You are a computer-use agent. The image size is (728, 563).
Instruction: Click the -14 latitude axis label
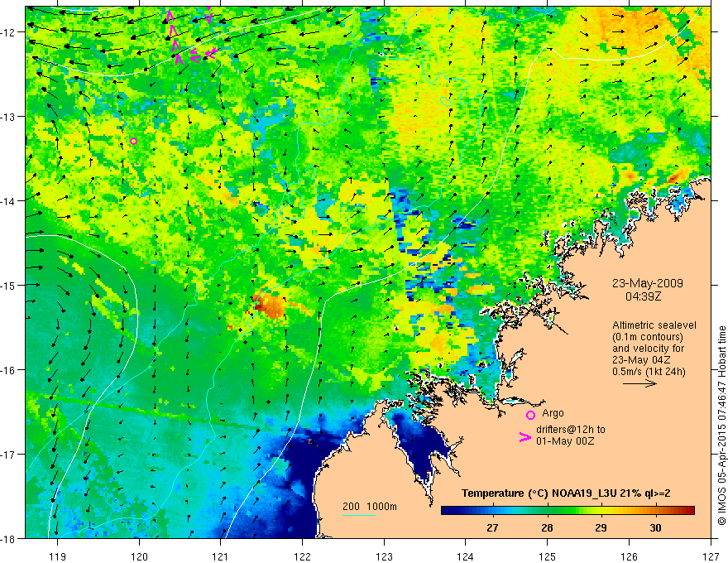click(9, 201)
